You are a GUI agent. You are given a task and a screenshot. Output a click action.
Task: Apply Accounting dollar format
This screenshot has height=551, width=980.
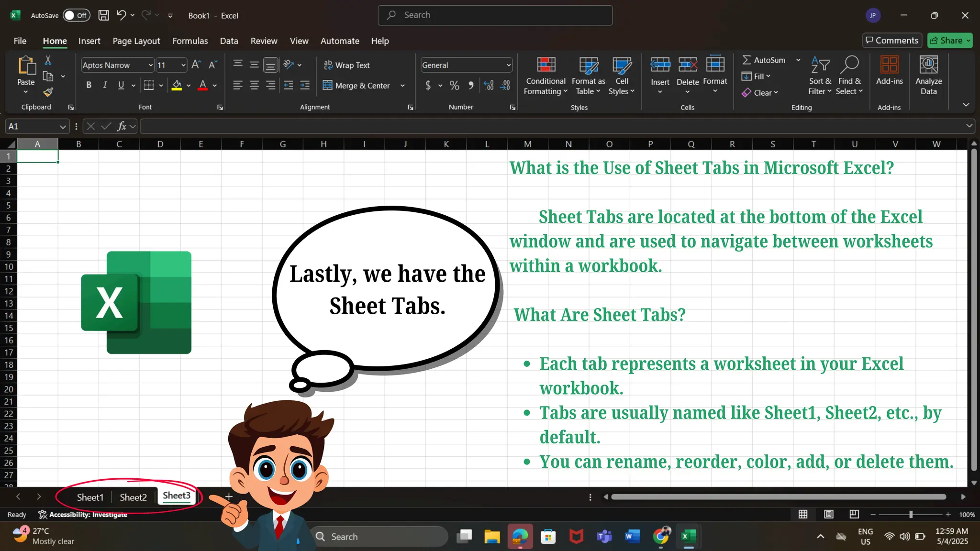pos(428,85)
